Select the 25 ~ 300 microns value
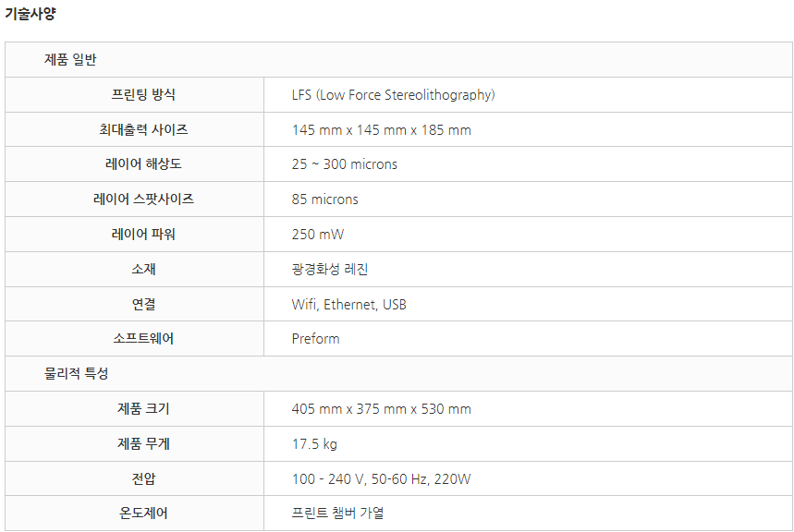This screenshot has width=794, height=532. point(345,164)
